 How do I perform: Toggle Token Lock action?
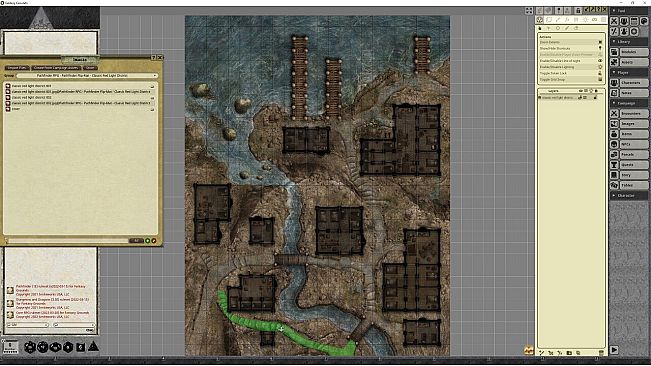(571, 73)
